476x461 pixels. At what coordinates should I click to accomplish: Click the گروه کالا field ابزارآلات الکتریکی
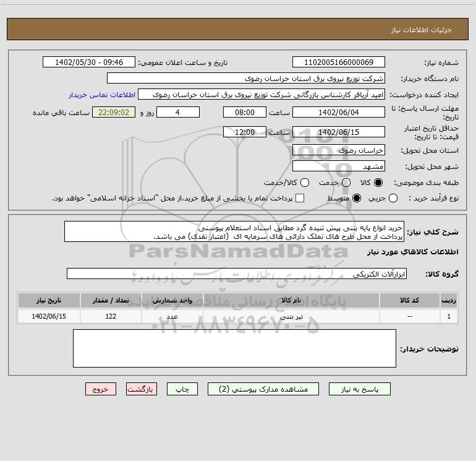point(237,274)
